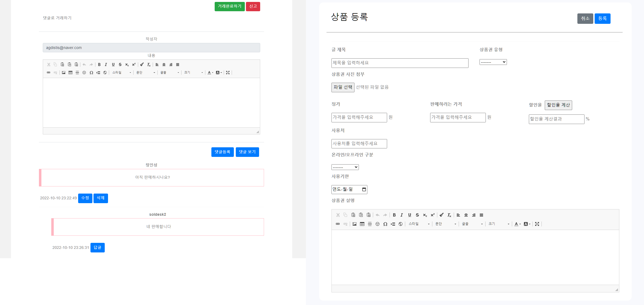Click the smiley emoticon in description editor
This screenshot has width=644, height=305.
tap(378, 224)
